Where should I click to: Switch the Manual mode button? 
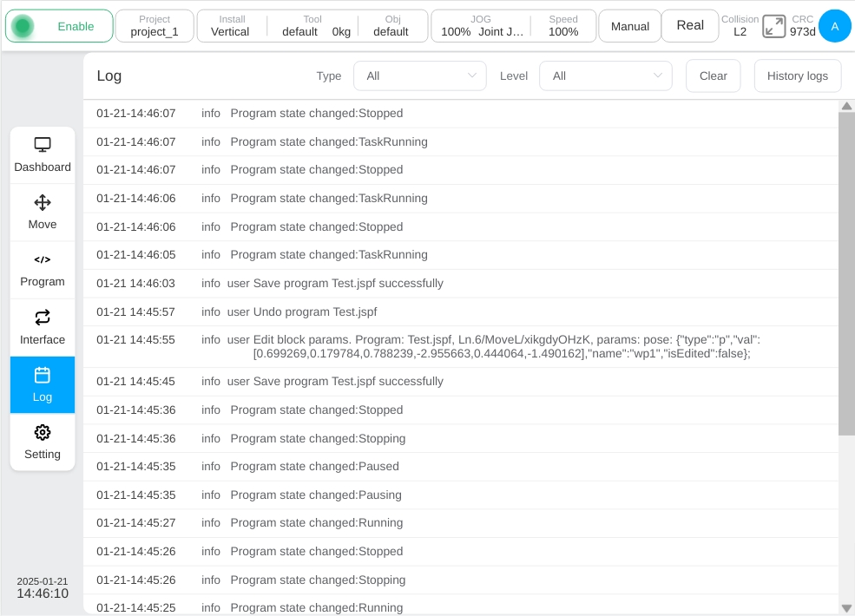point(630,26)
